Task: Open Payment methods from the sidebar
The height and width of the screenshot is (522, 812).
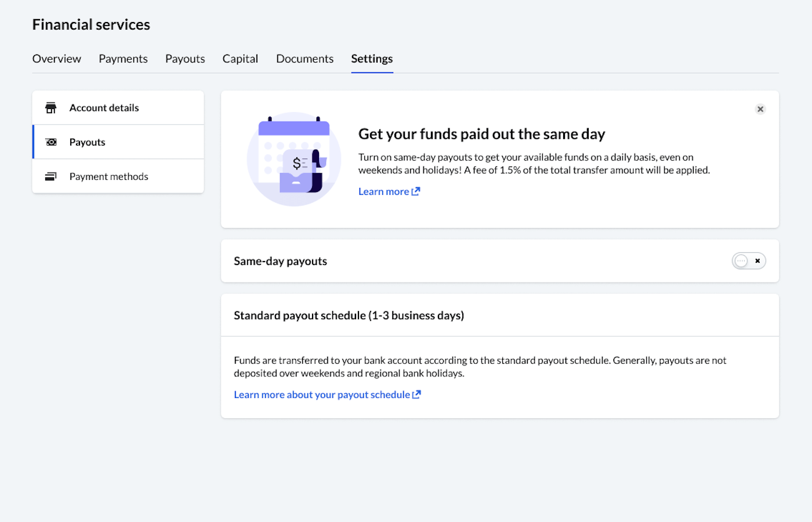Action: [108, 176]
